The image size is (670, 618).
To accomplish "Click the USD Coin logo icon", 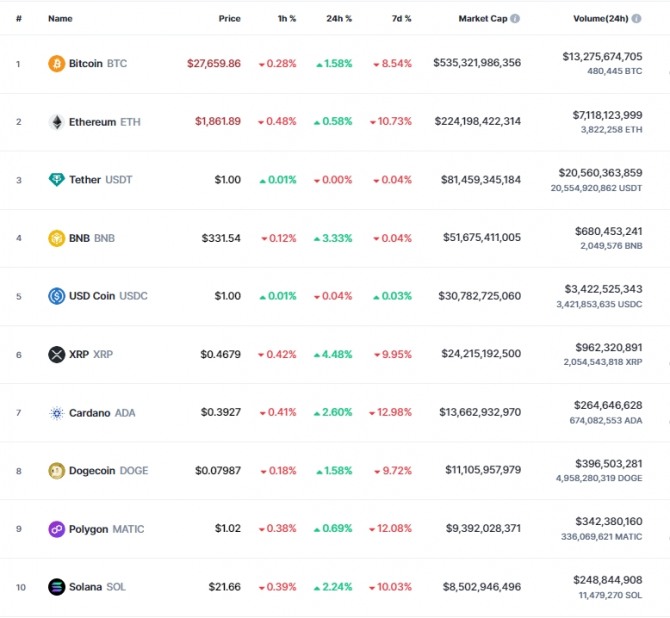I will pyautogui.click(x=56, y=296).
